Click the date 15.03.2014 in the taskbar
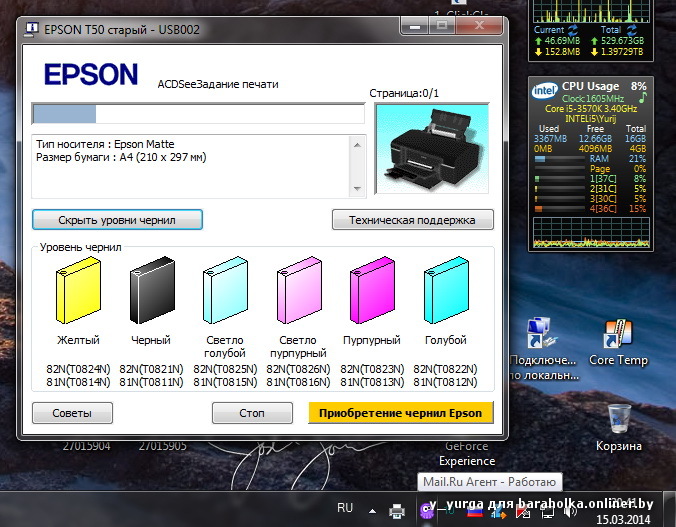 [x=623, y=519]
